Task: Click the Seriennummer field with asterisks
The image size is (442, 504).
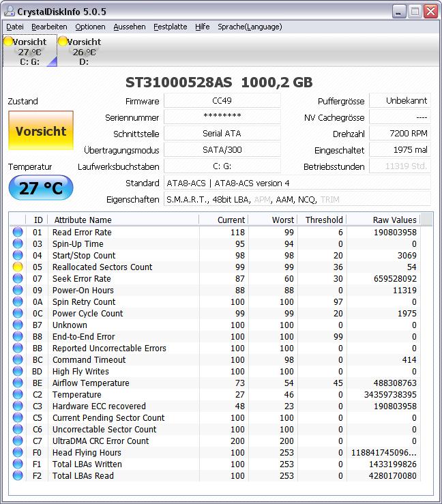Action: click(x=222, y=117)
